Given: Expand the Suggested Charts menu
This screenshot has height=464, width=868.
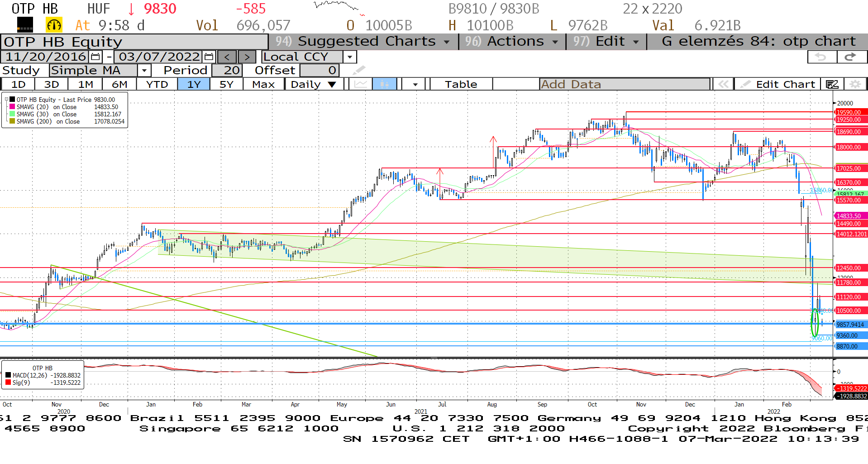Looking at the screenshot, I should tap(364, 41).
